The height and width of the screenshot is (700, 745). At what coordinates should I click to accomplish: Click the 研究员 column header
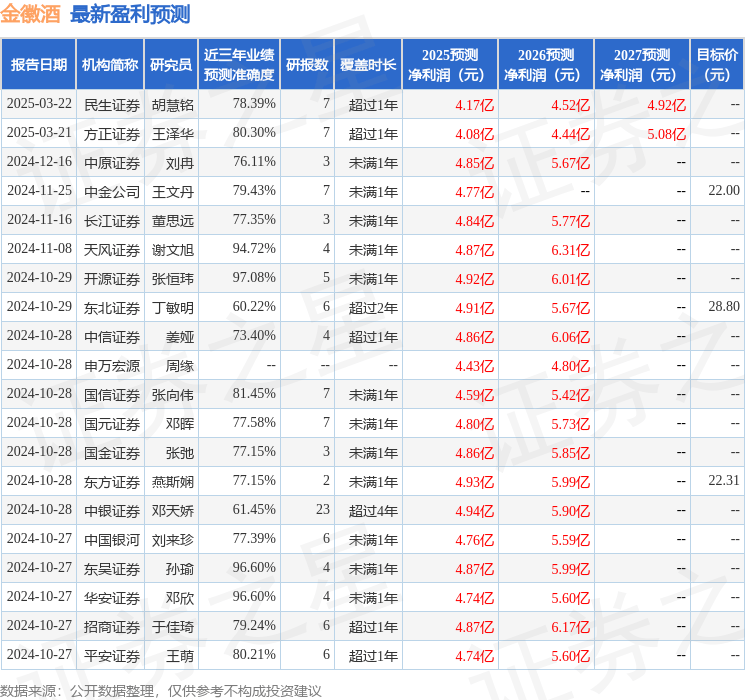pos(171,65)
